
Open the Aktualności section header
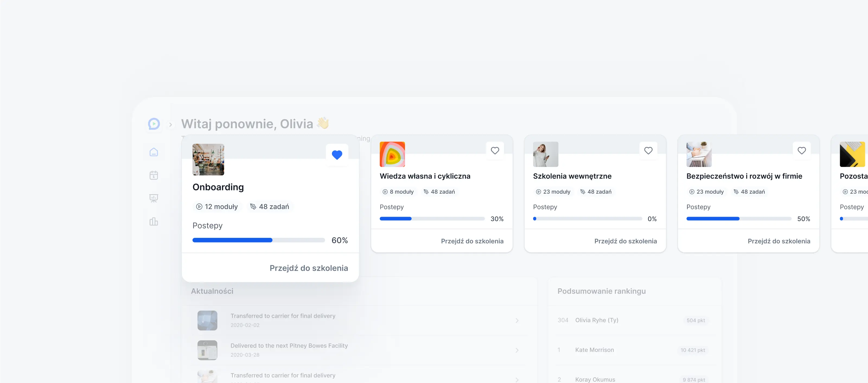212,291
